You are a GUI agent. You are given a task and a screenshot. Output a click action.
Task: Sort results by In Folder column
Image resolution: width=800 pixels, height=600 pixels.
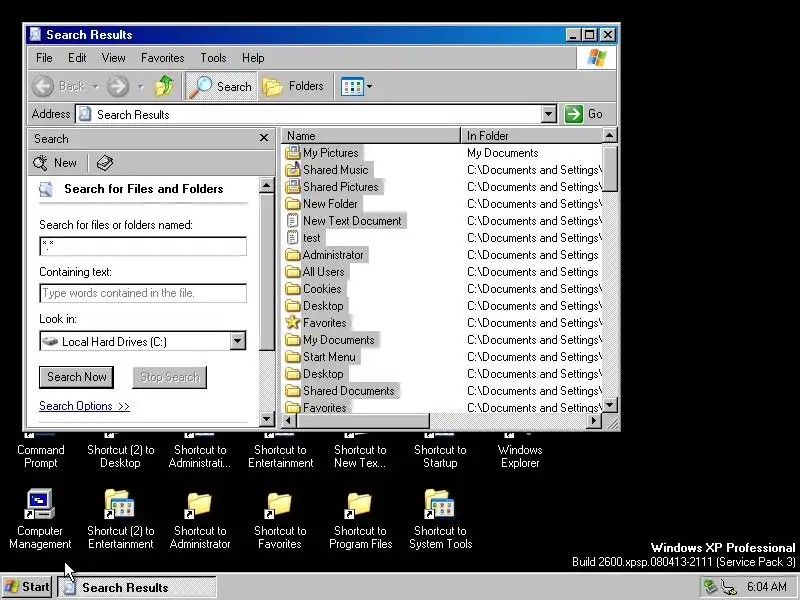(x=532, y=136)
